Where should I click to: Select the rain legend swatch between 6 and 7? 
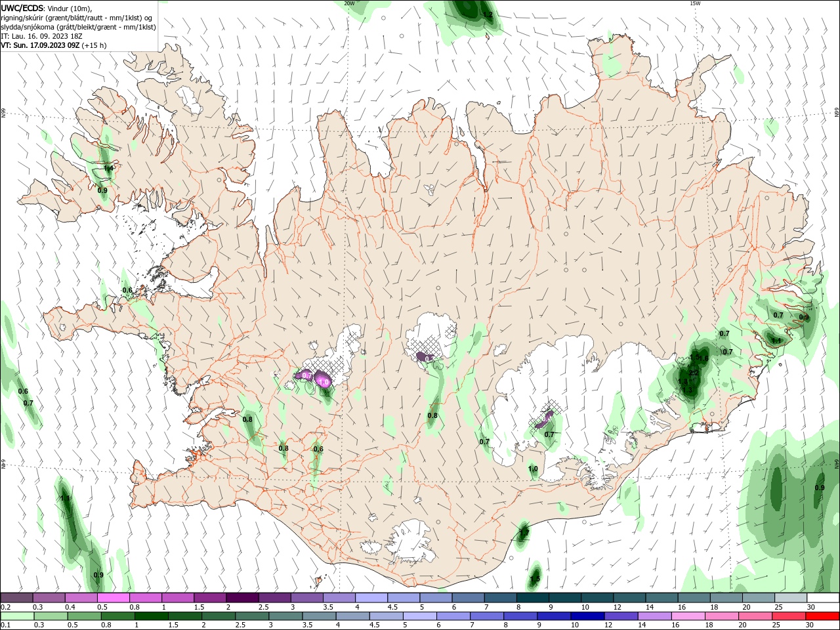(454, 616)
